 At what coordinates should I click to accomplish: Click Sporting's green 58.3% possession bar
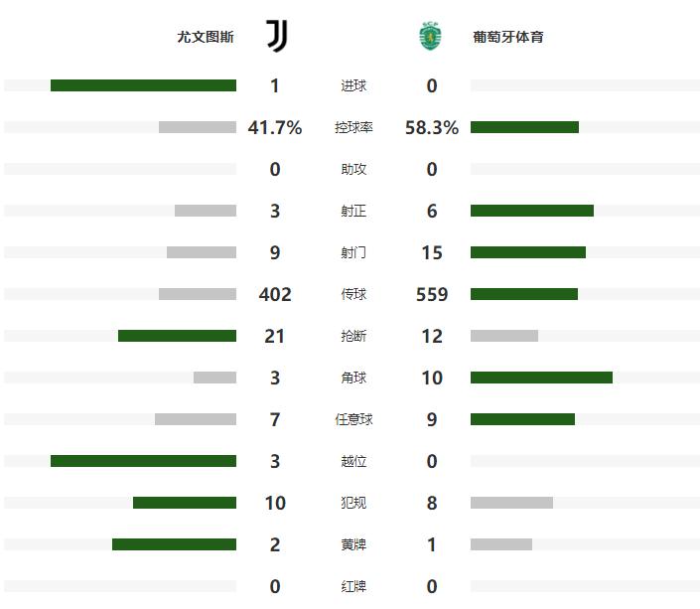click(x=524, y=127)
